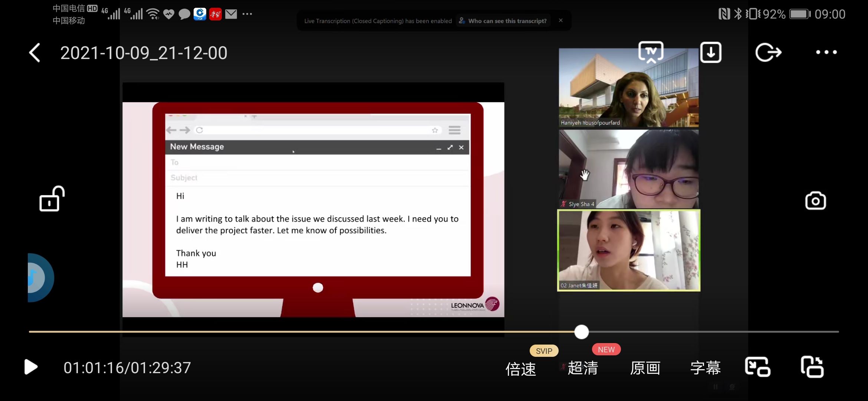Click the playback progress slider handle

tap(581, 332)
